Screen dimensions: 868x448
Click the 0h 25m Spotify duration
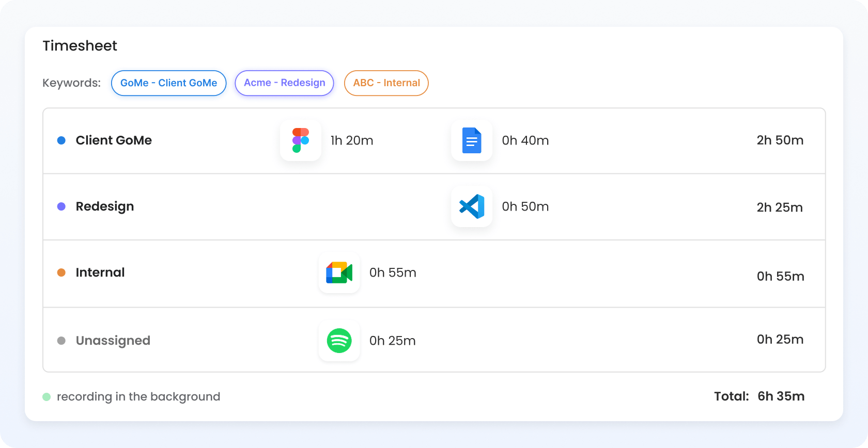393,341
